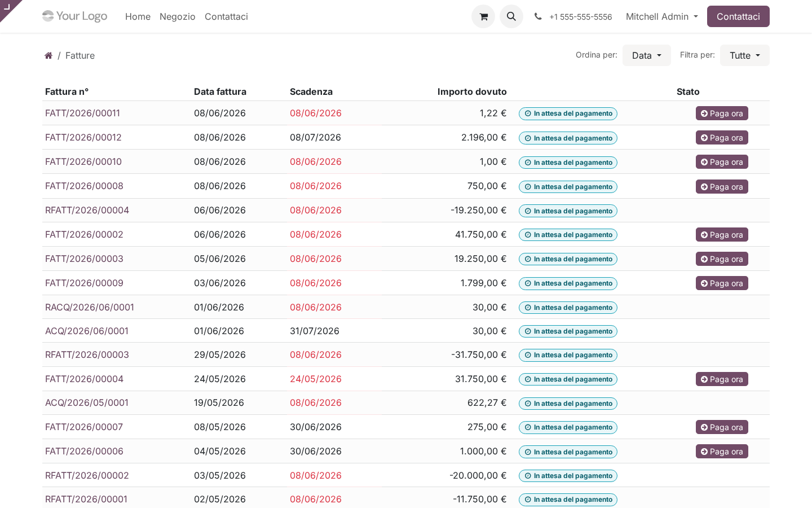This screenshot has width=812, height=508.
Task: Open invoice FATT/2026/00008
Action: (x=84, y=186)
